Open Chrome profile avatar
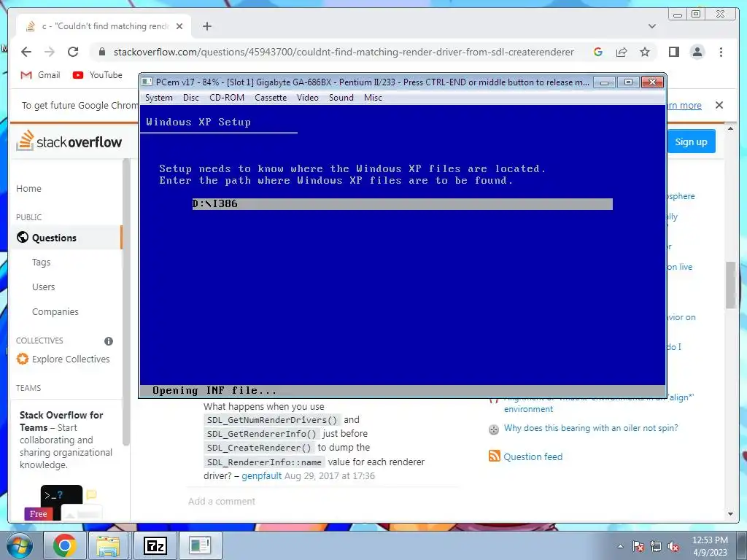This screenshot has height=560, width=747. point(697,52)
